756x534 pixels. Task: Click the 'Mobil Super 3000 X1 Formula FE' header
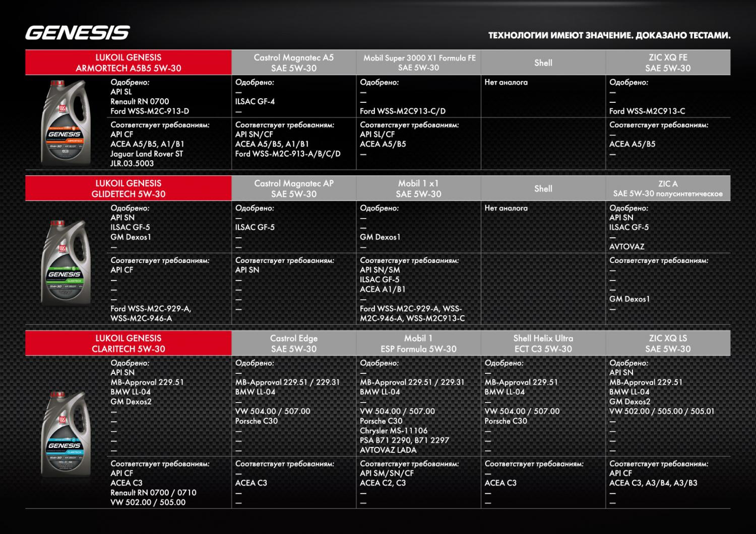(419, 63)
